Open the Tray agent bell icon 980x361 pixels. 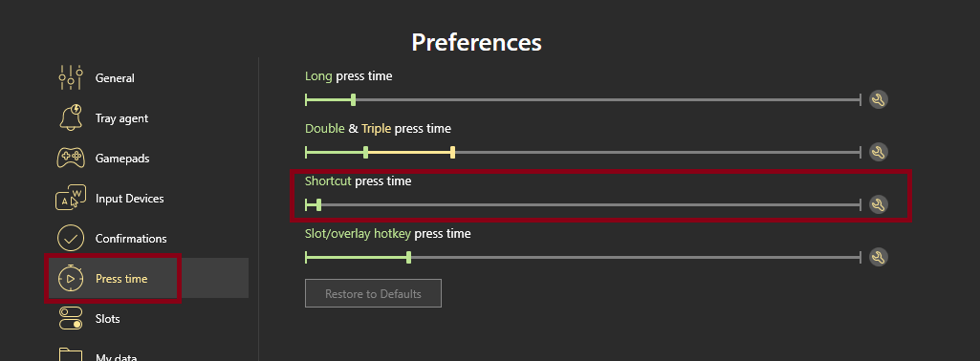[x=71, y=118]
